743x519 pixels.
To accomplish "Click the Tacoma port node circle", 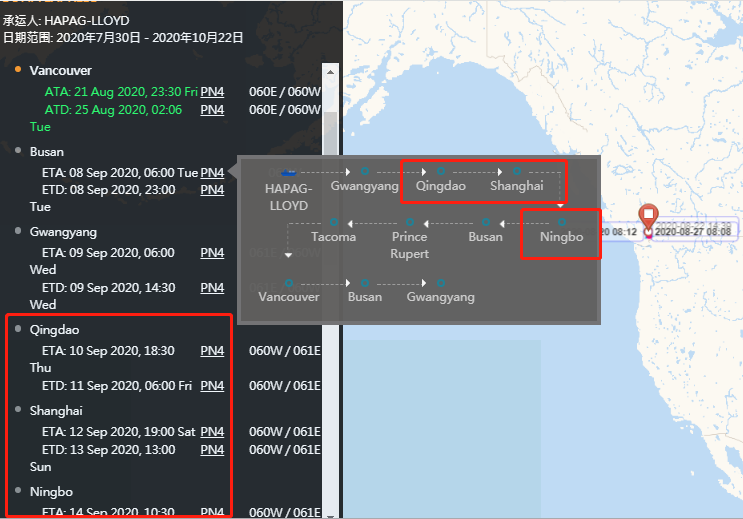I will (x=333, y=222).
